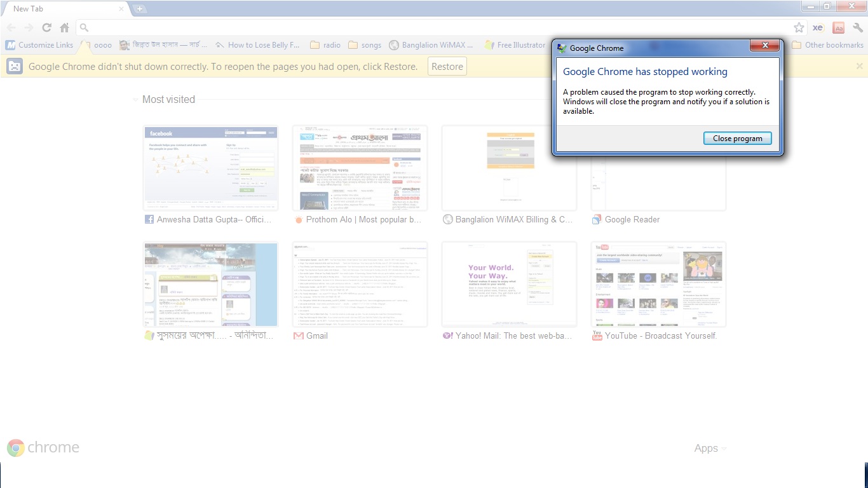Viewport: 868px width, 488px height.
Task: Click the Facebook favicon under the thumbnail
Action: pyautogui.click(x=149, y=219)
